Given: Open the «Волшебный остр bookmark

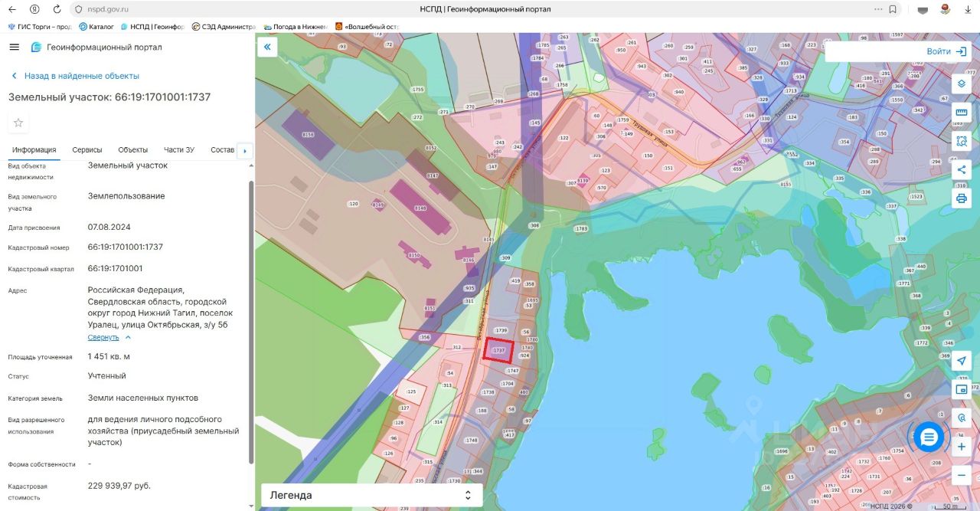Looking at the screenshot, I should point(367,26).
